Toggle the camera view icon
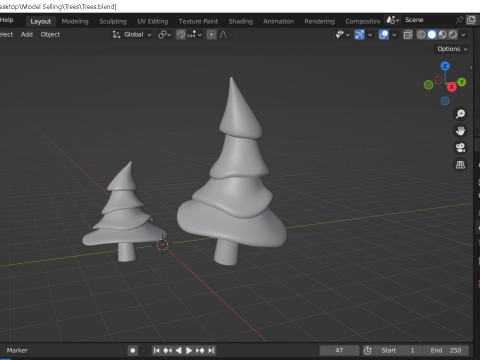Viewport: 480px width, 360px height. 460,147
